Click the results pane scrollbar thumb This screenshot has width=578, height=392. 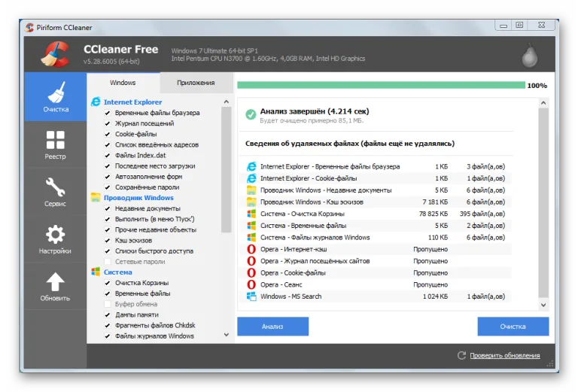click(543, 202)
